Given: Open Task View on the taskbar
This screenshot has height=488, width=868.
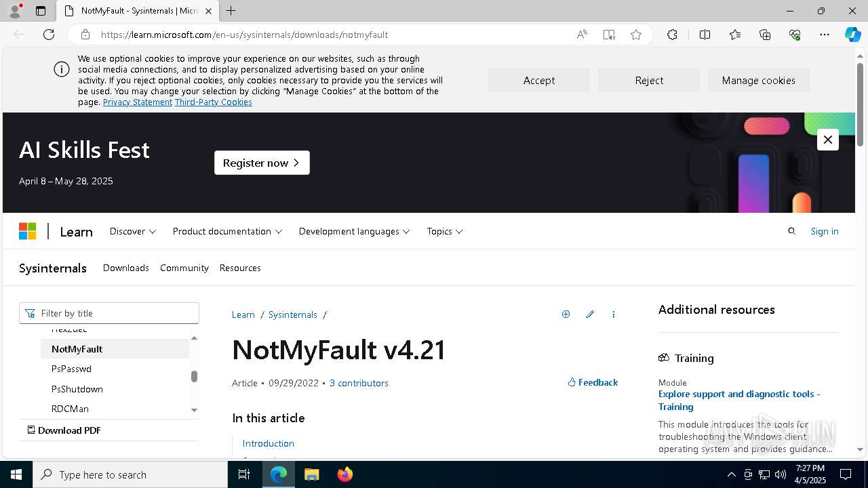Looking at the screenshot, I should [244, 474].
